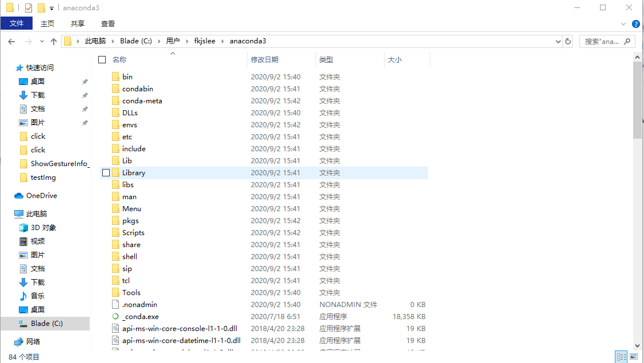The width and height of the screenshot is (644, 363).
Task: Click the Scripts folder icon
Action: point(115,232)
